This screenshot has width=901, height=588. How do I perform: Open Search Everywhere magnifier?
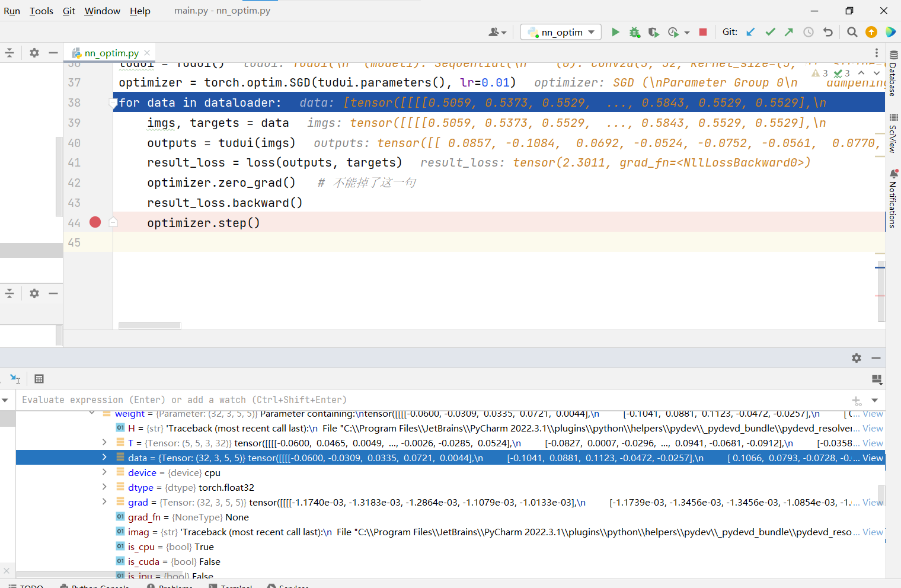[x=852, y=32]
